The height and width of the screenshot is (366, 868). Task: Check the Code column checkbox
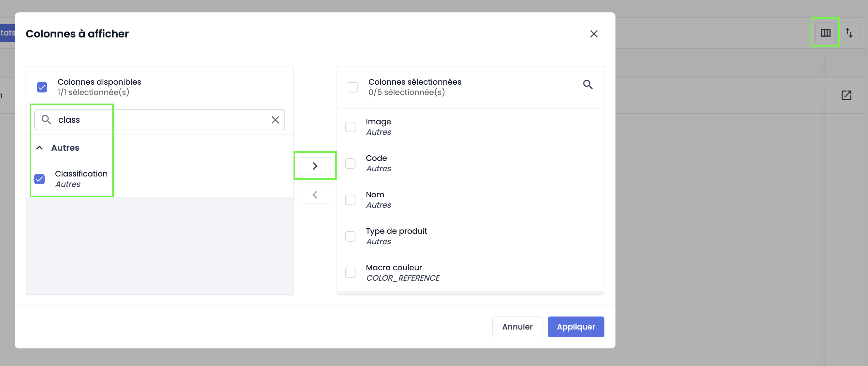(350, 163)
